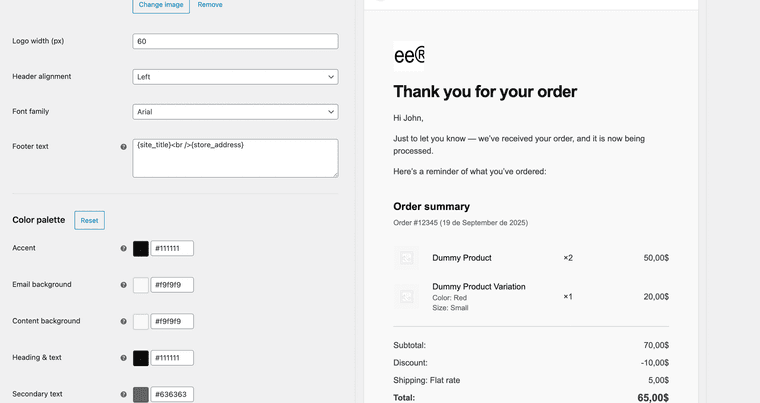
Task: Click the Secondary text help icon
Action: (124, 394)
